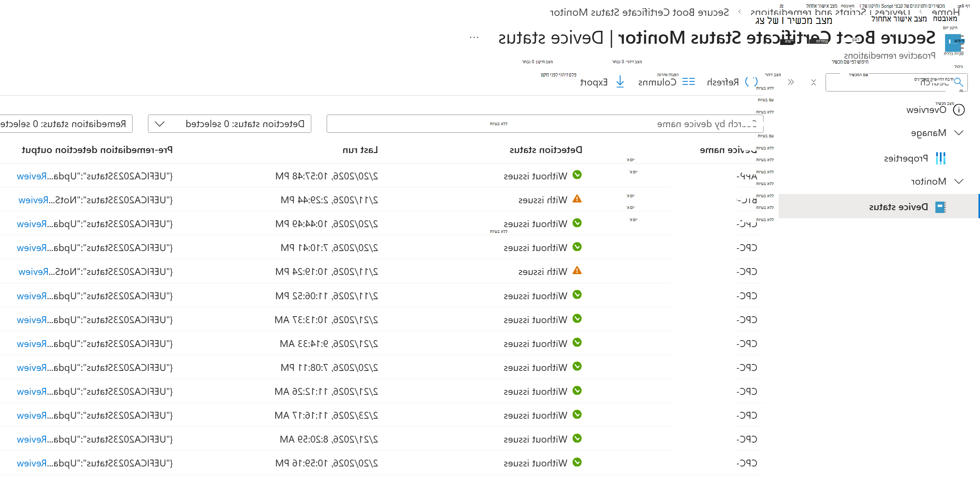
Task: Click the sidebar search magnifier icon
Action: (959, 82)
